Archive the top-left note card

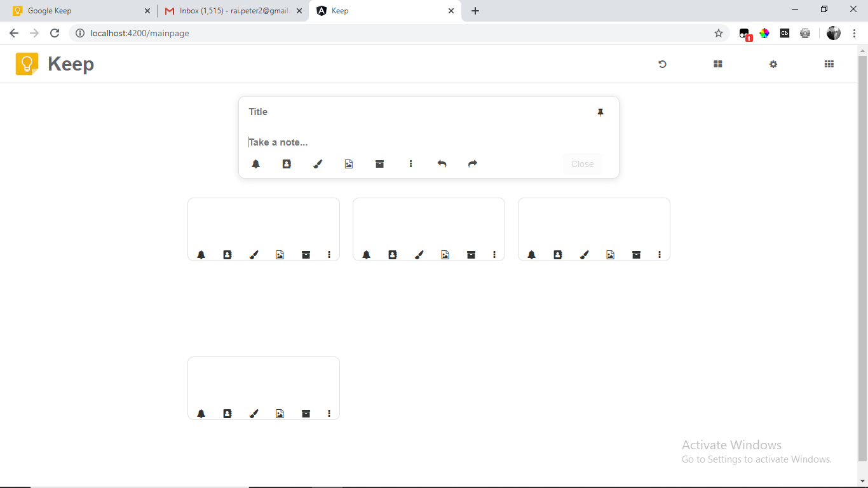pyautogui.click(x=306, y=255)
